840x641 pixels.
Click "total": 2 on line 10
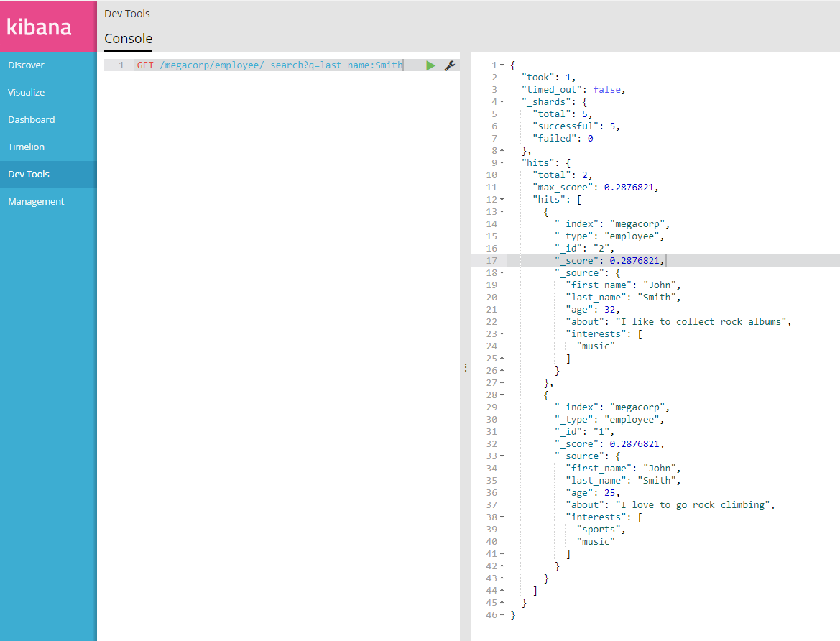(x=562, y=175)
